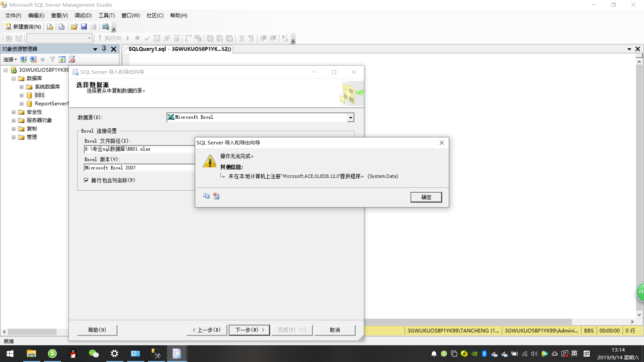Image resolution: width=644 pixels, height=362 pixels.
Task: Click the Results to Grid icon
Action: click(x=220, y=38)
